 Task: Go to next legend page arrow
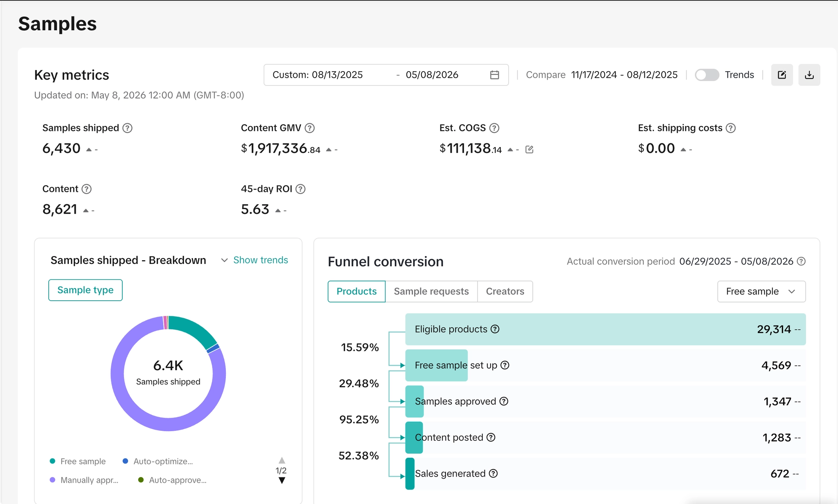(x=282, y=481)
